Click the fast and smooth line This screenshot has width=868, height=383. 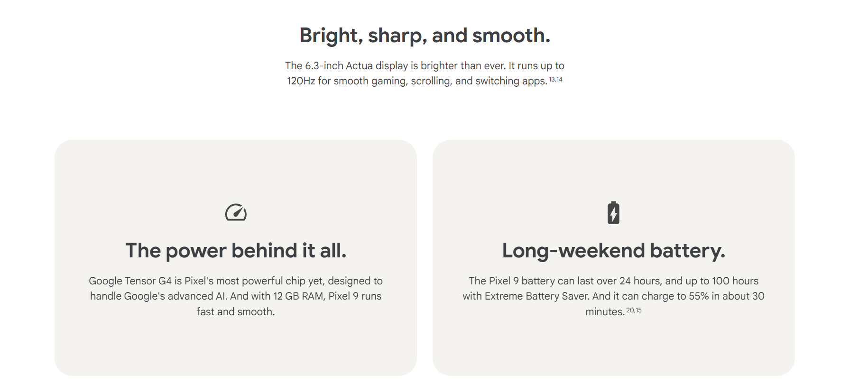point(236,312)
